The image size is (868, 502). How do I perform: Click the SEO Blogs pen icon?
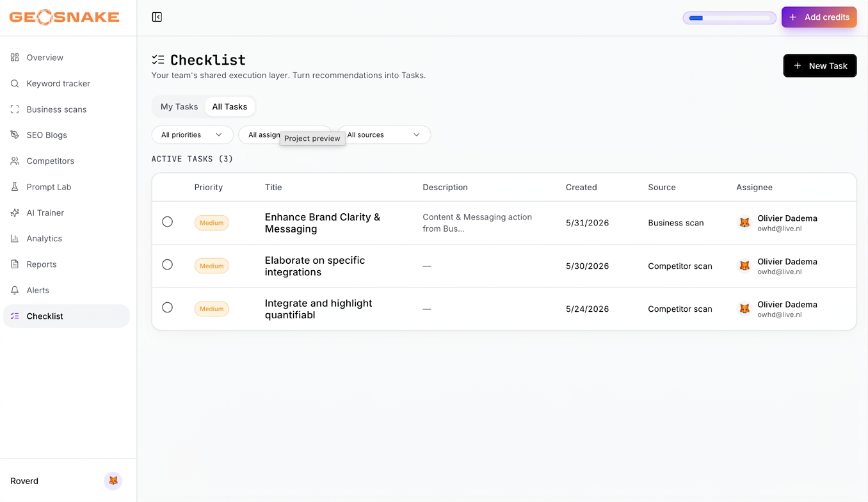[15, 135]
